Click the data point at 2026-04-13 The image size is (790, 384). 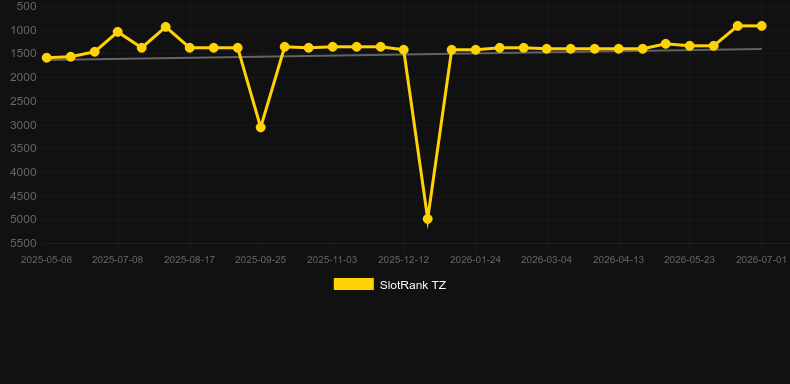619,48
